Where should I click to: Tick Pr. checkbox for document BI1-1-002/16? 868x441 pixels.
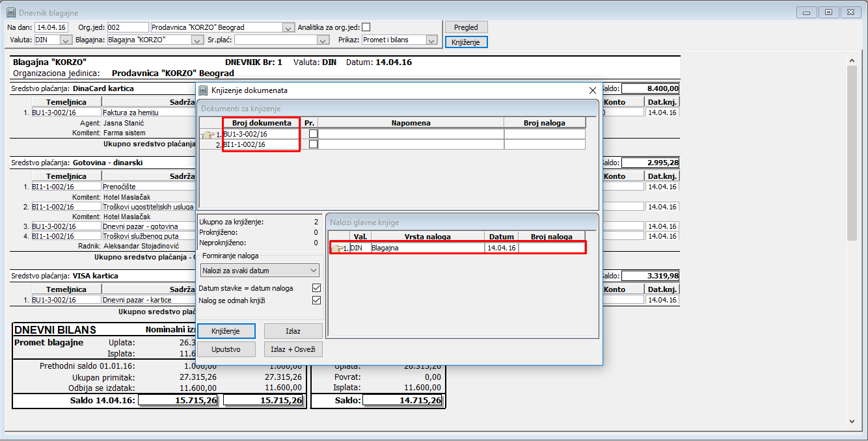coord(314,144)
